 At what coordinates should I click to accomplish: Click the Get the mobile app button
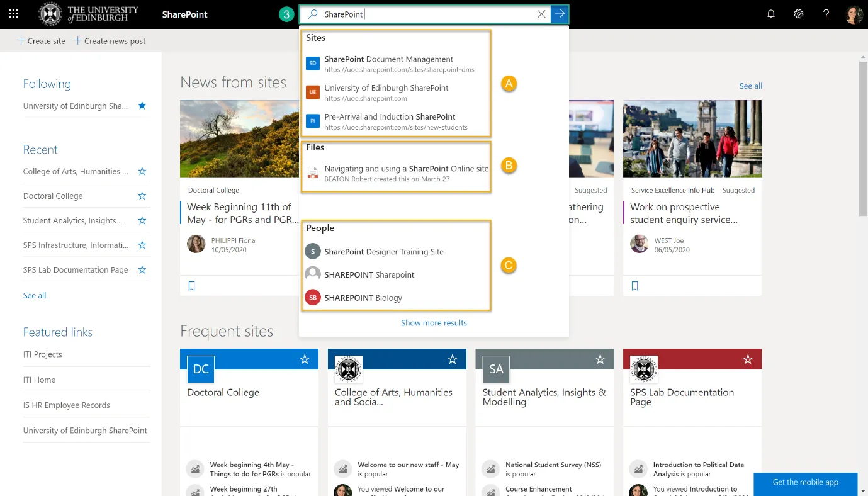[805, 482]
